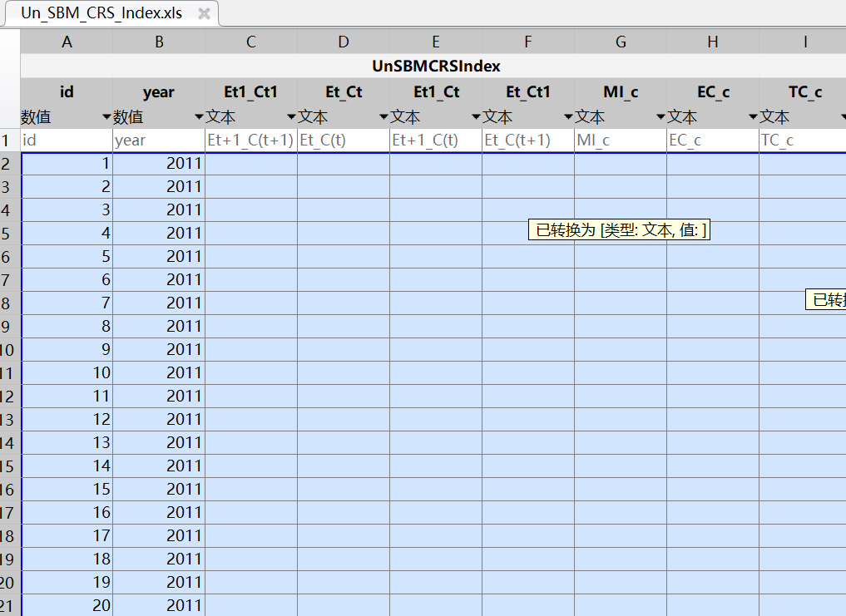
Task: Click id cell with value 4
Action: [x=67, y=233]
